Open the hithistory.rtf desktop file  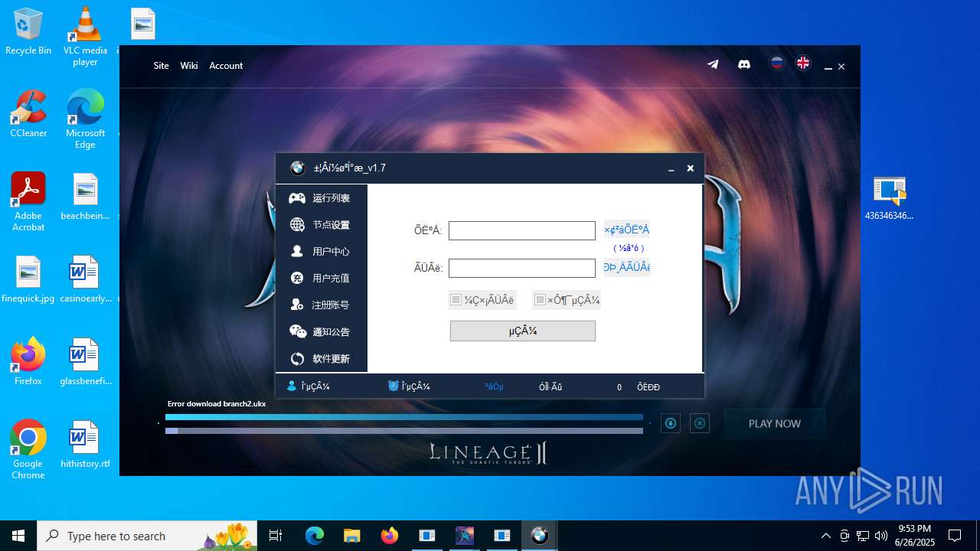(85, 444)
